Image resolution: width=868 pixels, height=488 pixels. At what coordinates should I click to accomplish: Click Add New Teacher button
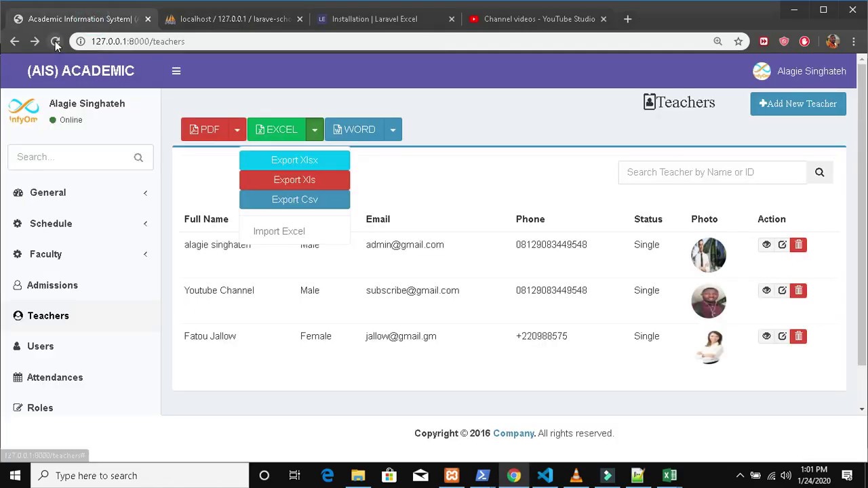pos(798,104)
